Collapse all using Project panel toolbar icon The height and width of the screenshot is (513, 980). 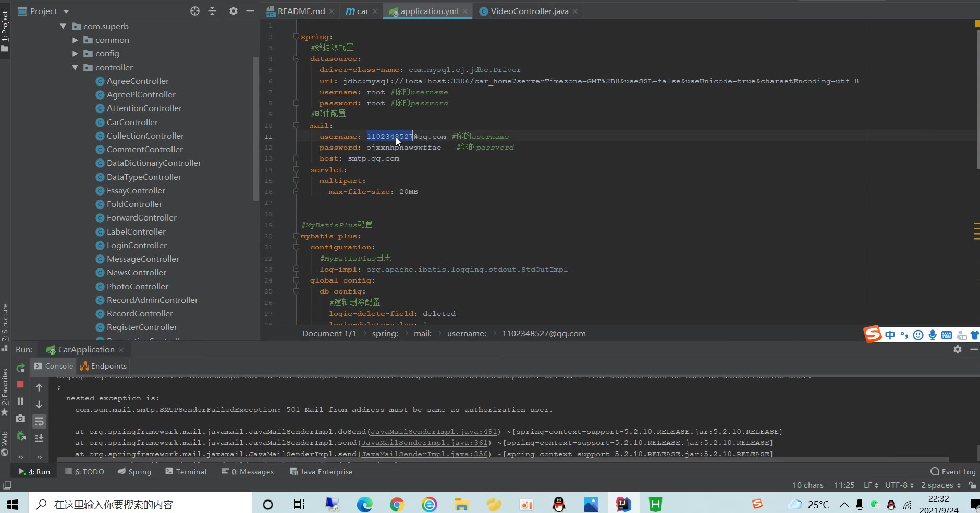(x=212, y=11)
